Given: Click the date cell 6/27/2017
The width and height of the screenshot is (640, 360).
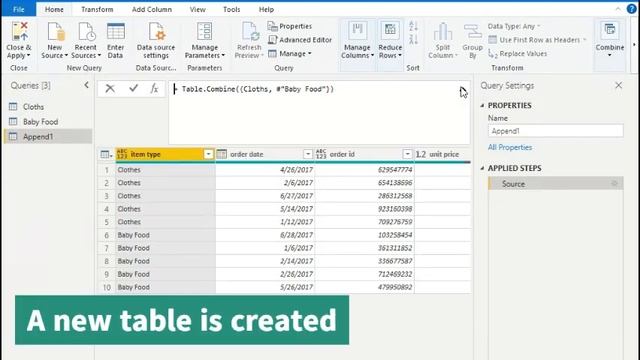Looking at the screenshot, I should click(265, 196).
